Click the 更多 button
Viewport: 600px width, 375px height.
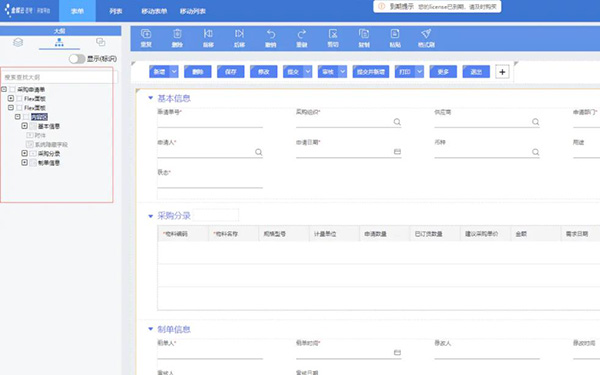point(443,72)
